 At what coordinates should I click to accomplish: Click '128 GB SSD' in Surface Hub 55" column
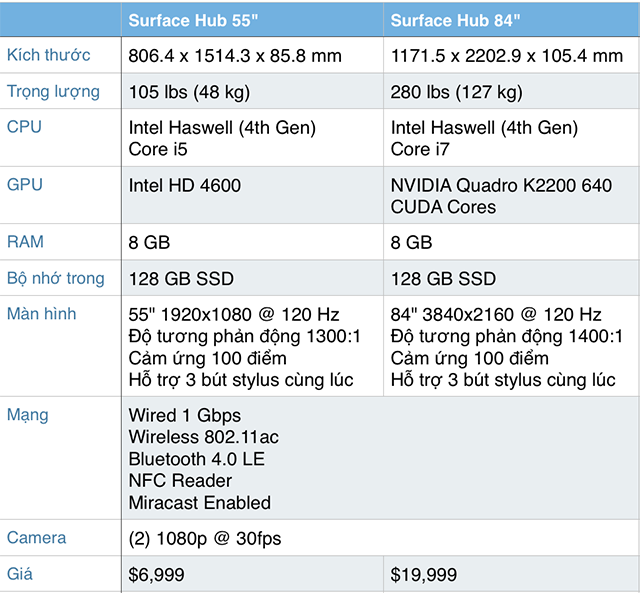(181, 279)
